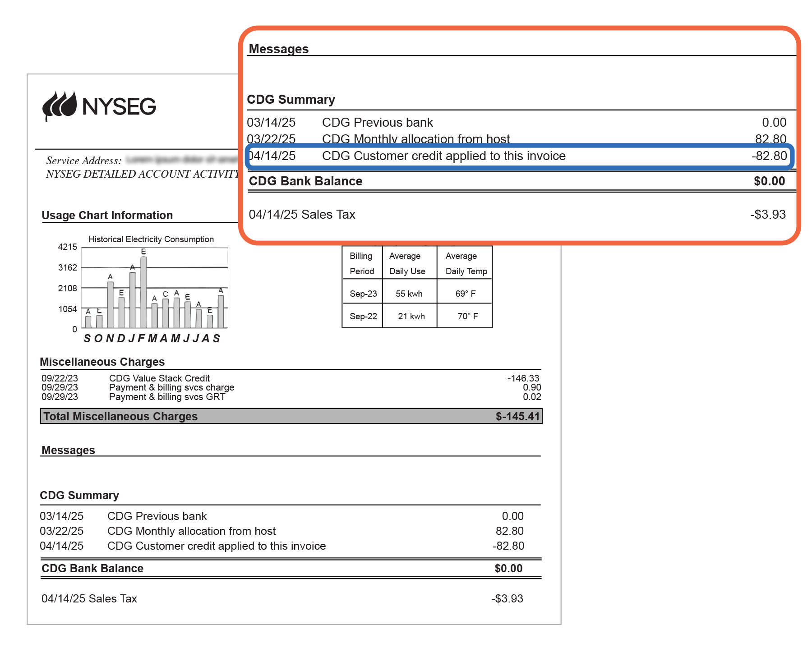Viewport: 812px width, 648px height.
Task: Click 'CDG Previous bank' on the bill page
Action: (157, 516)
